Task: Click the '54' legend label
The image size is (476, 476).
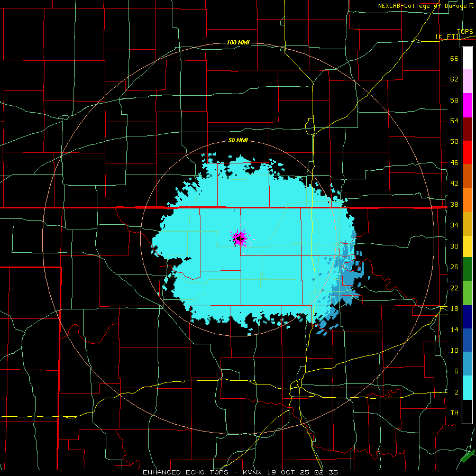Action: [x=454, y=121]
